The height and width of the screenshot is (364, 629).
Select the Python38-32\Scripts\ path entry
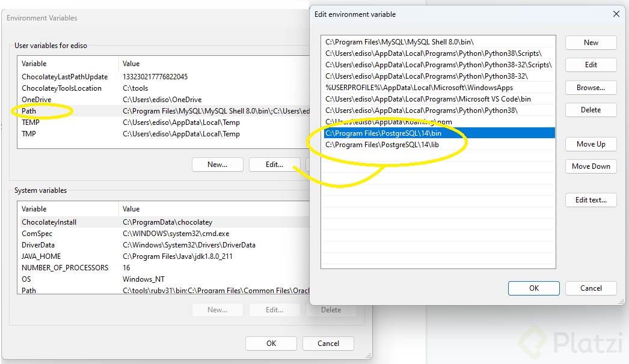[x=438, y=64]
